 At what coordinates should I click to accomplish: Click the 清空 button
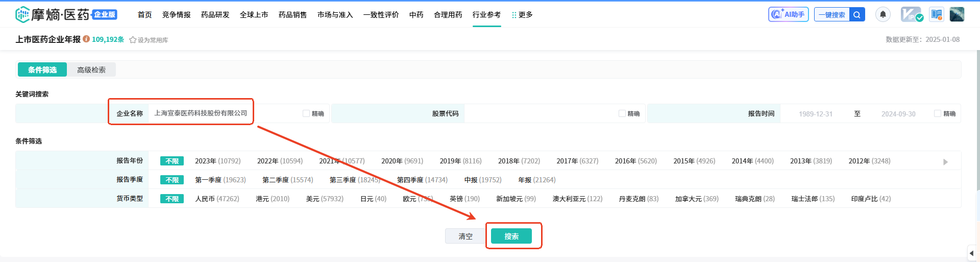tap(465, 236)
